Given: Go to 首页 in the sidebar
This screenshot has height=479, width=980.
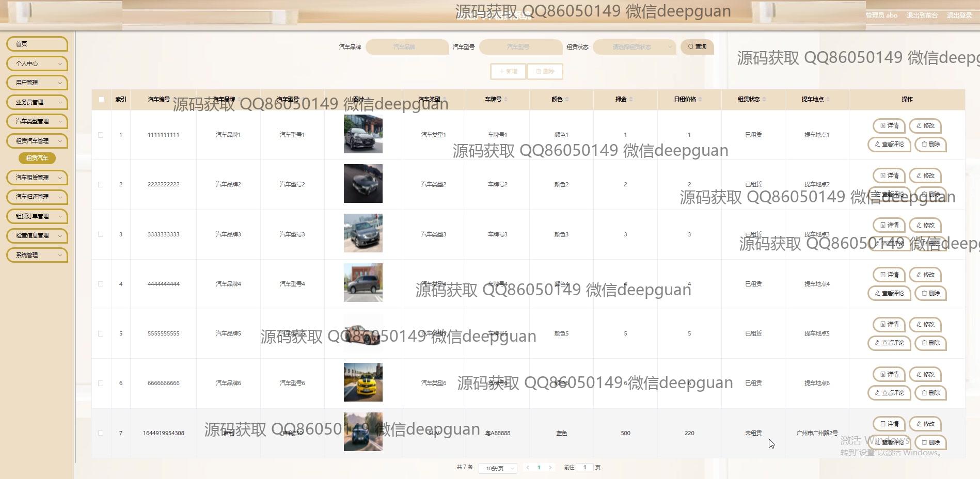Looking at the screenshot, I should [37, 44].
